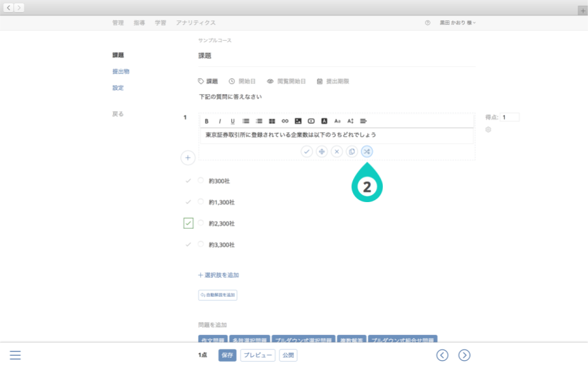The height and width of the screenshot is (368, 588).
Task: Toggle bold formatting in the question editor
Action: [206, 121]
